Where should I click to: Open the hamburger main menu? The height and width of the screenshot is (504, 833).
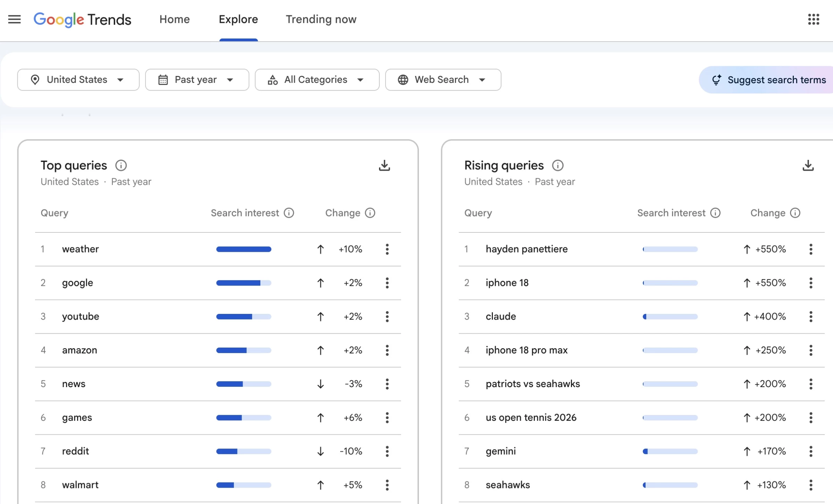pyautogui.click(x=14, y=19)
